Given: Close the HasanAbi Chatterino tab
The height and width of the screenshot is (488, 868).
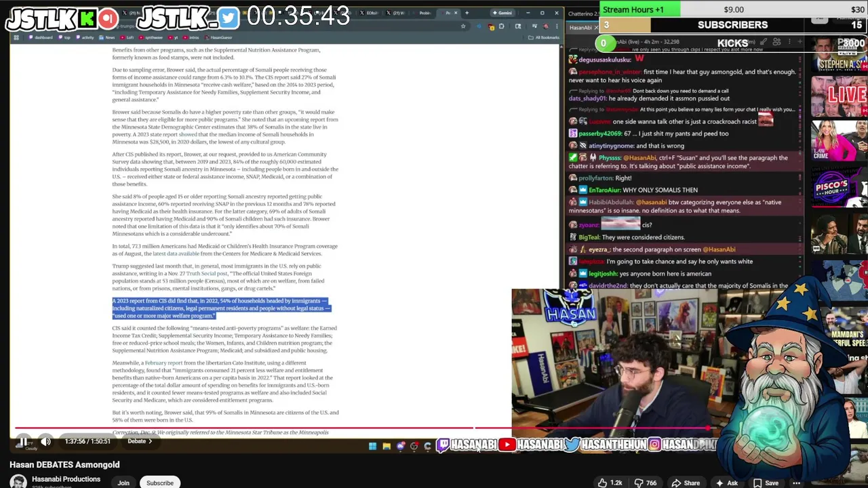Looking at the screenshot, I should click(x=596, y=28).
